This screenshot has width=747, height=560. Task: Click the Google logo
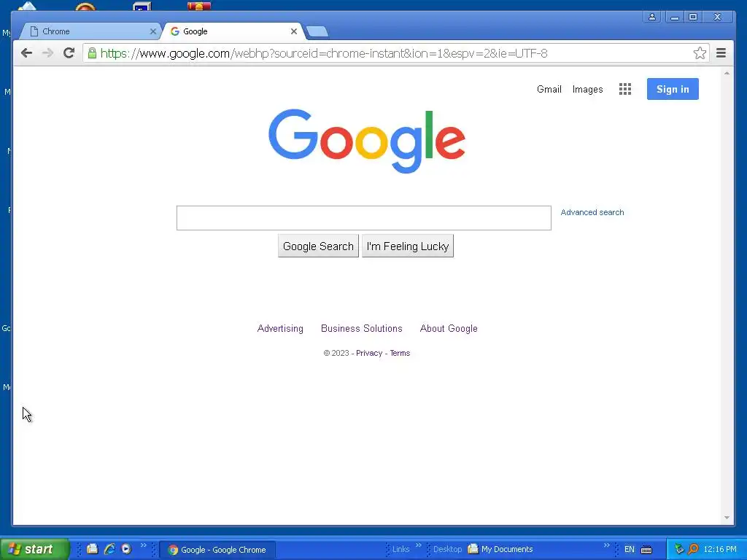tap(366, 141)
